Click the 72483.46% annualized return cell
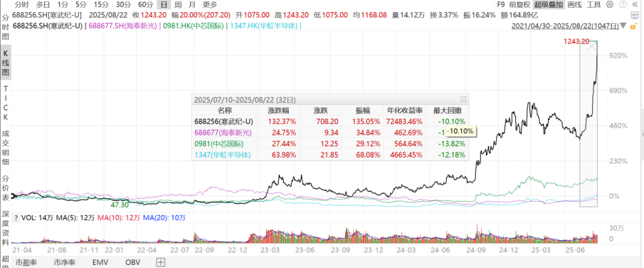Screen dimensions: 644x268 pyautogui.click(x=403, y=121)
